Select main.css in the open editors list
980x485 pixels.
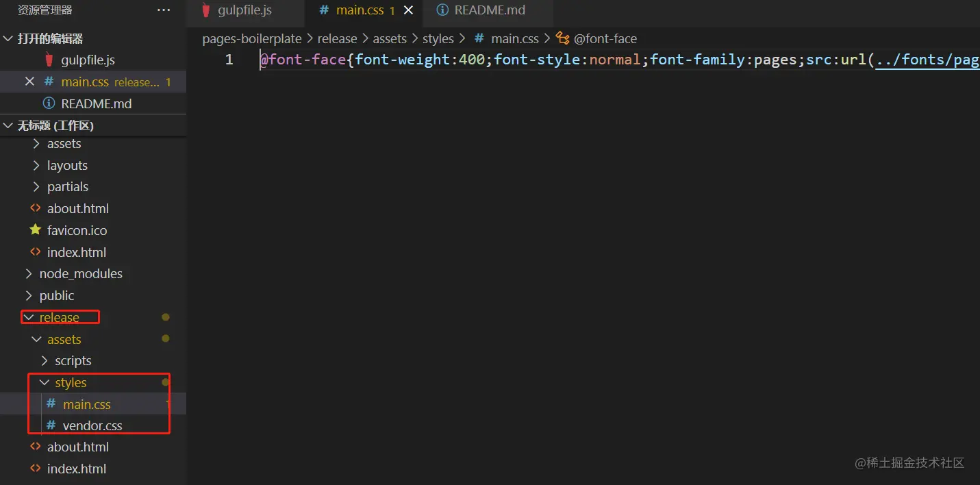pos(93,82)
